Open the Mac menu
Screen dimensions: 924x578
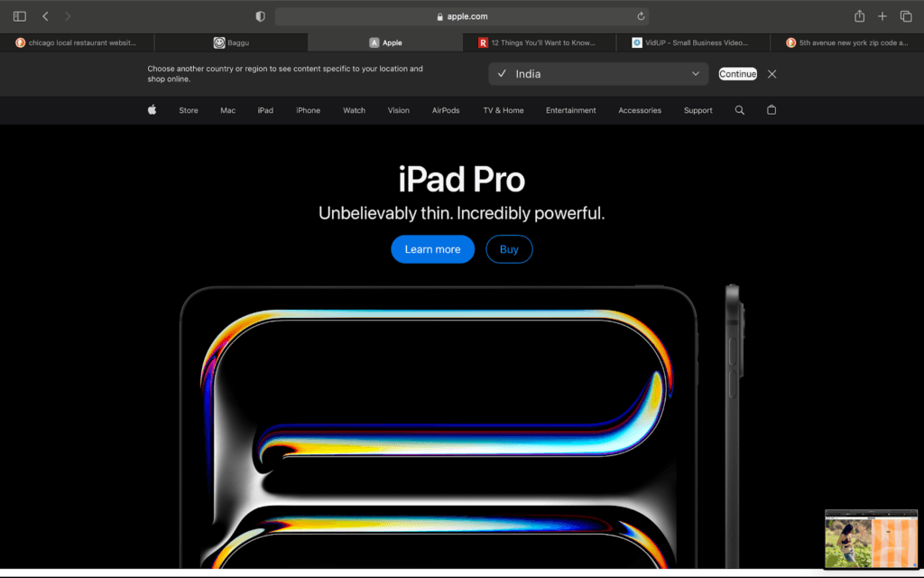(228, 110)
